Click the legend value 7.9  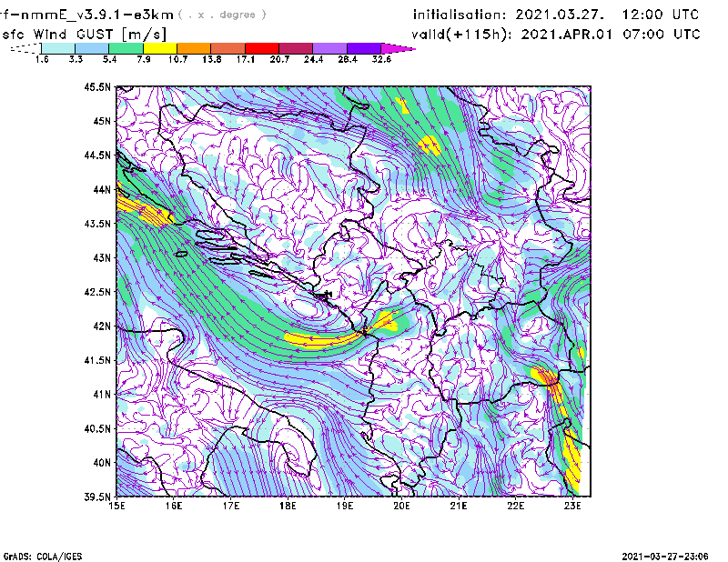144,59
